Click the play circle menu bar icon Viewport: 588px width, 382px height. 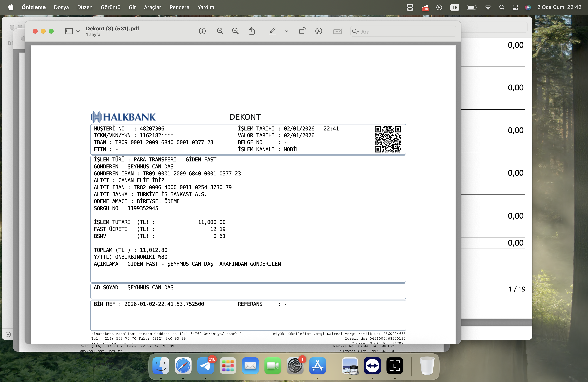[439, 7]
